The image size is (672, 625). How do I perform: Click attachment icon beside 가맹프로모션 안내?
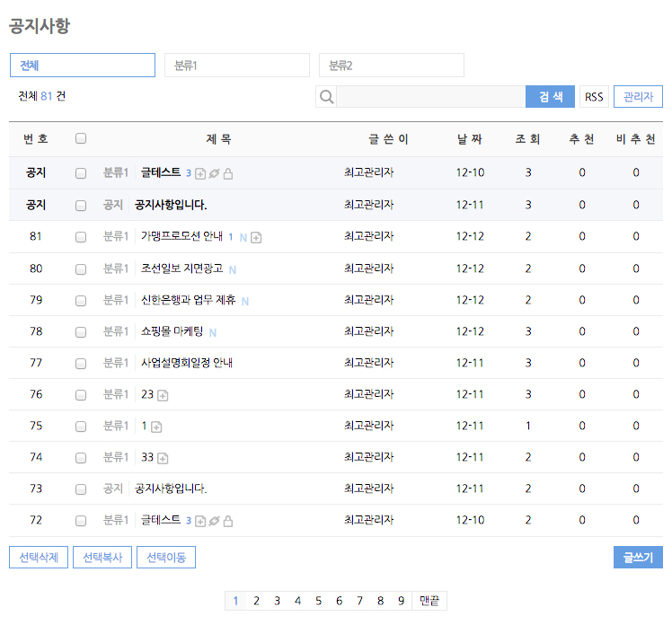(x=256, y=238)
